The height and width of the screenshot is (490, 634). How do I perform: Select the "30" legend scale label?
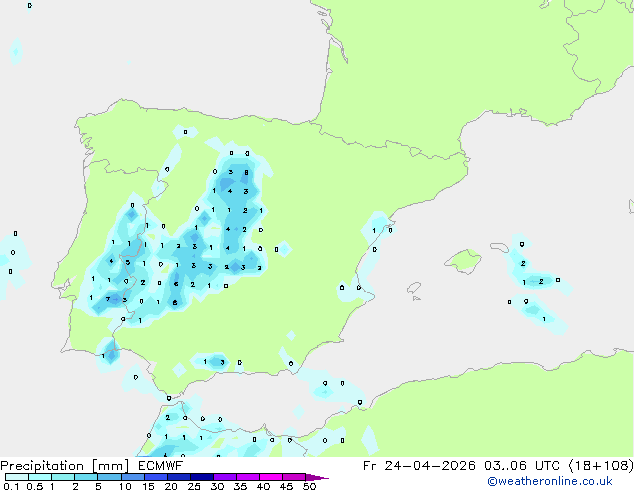point(217,486)
